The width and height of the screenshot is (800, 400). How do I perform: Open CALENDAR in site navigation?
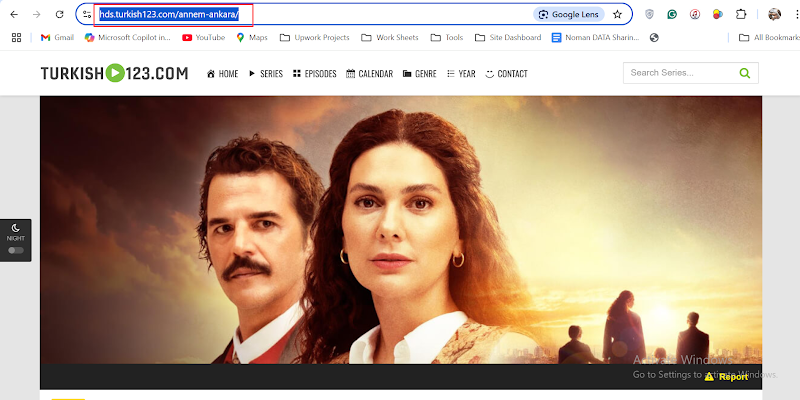[369, 73]
